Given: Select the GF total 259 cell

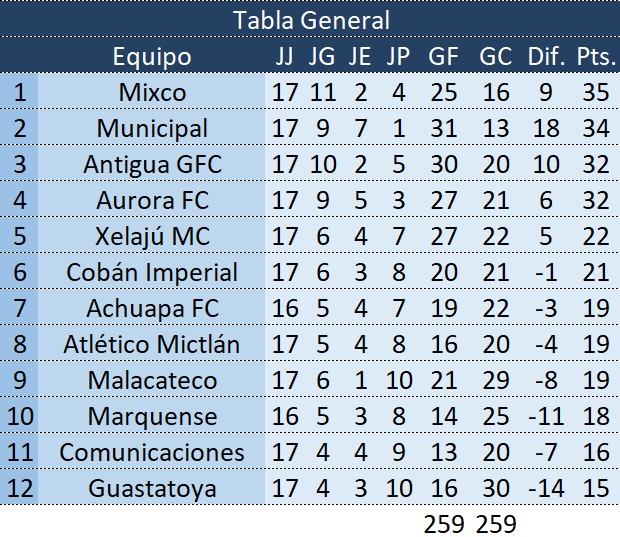Looking at the screenshot, I should (x=443, y=523).
